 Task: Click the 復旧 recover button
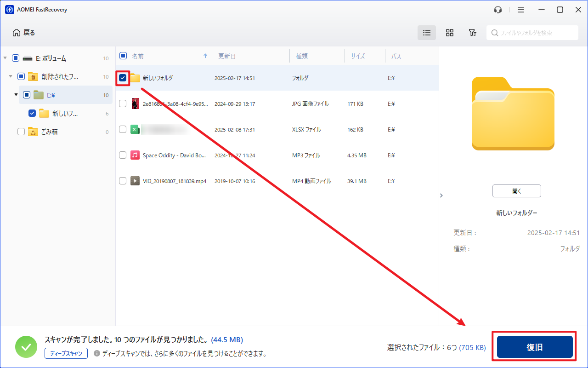pos(535,347)
